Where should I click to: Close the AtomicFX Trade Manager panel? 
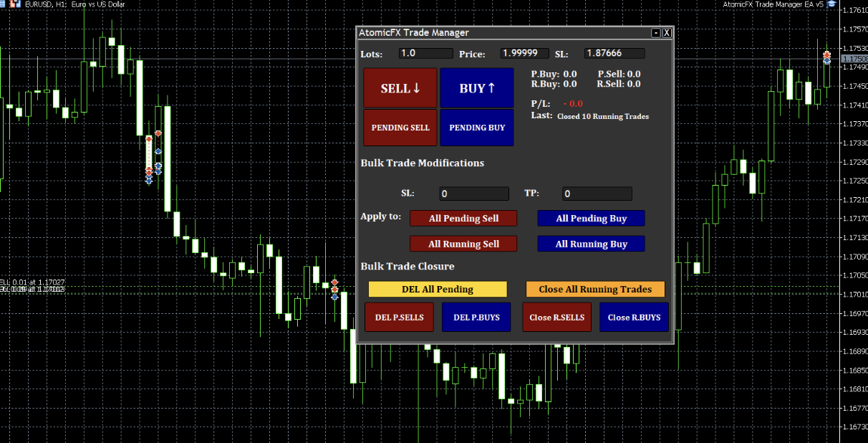coord(667,33)
